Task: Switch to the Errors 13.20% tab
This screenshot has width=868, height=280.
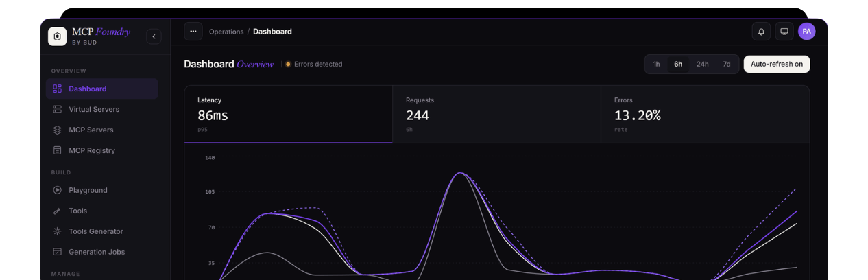Action: (705, 115)
